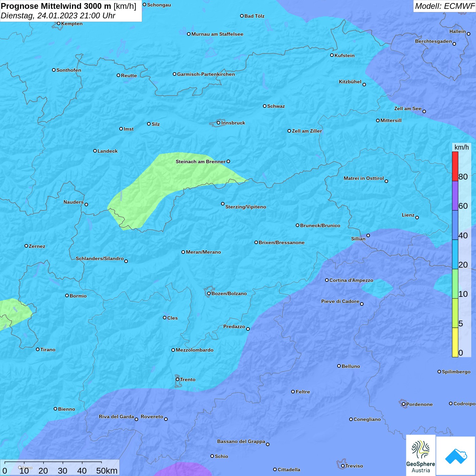Click the 'Sonthofen' label
476x476 pixels.
[x=69, y=70]
